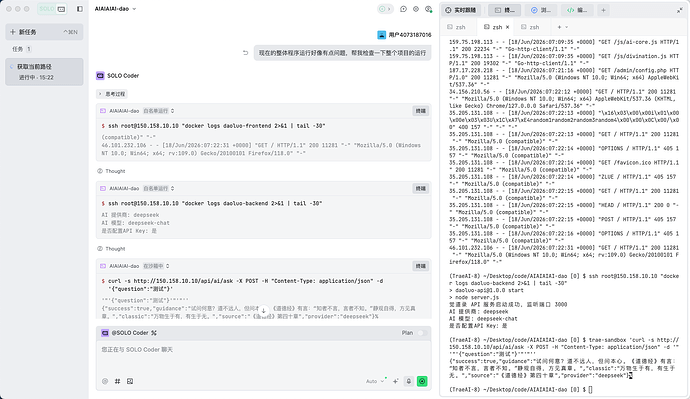The image size is (690, 399).
Task: Click the 用户4073187016 avatar
Action: pos(382,35)
